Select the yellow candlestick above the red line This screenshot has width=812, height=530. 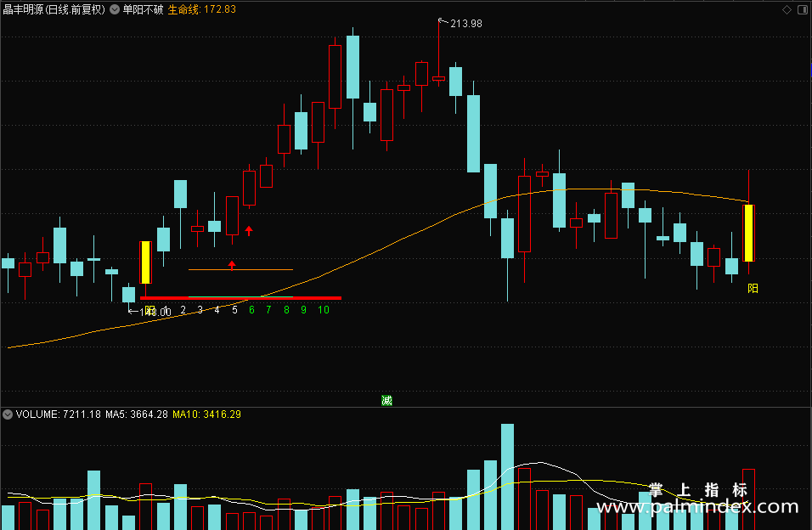146,262
